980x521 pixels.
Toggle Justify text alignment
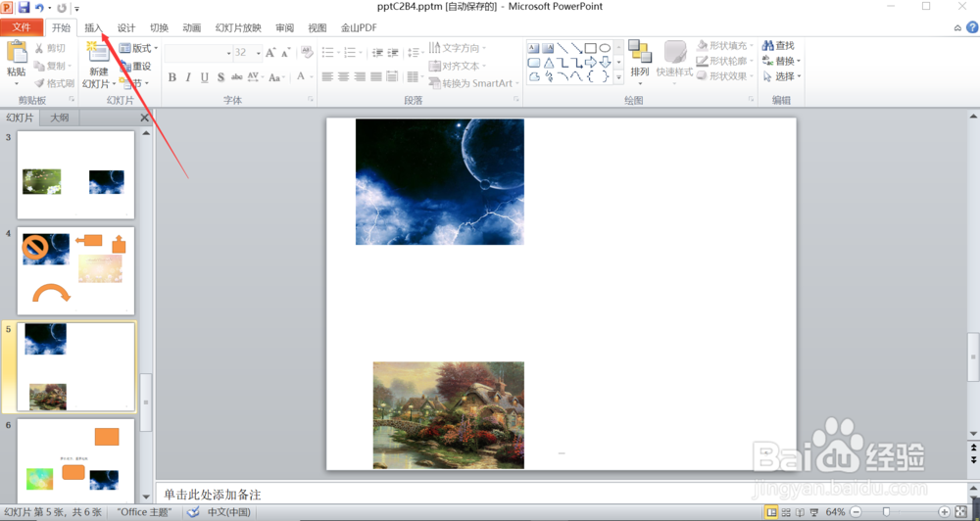tap(375, 76)
